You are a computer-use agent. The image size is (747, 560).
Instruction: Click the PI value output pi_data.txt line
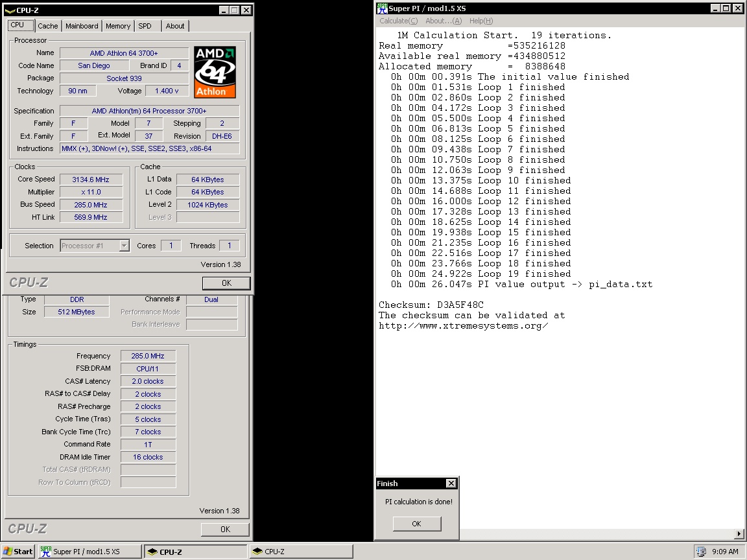pos(521,285)
